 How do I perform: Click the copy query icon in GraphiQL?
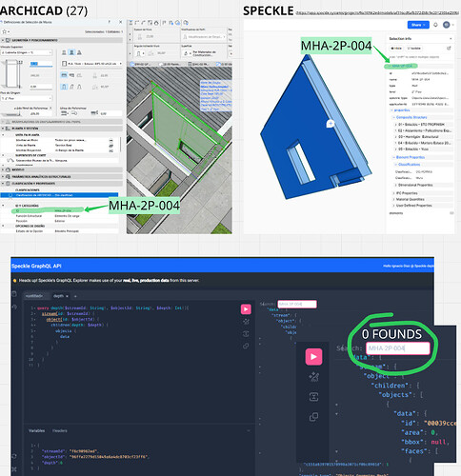(x=246, y=346)
